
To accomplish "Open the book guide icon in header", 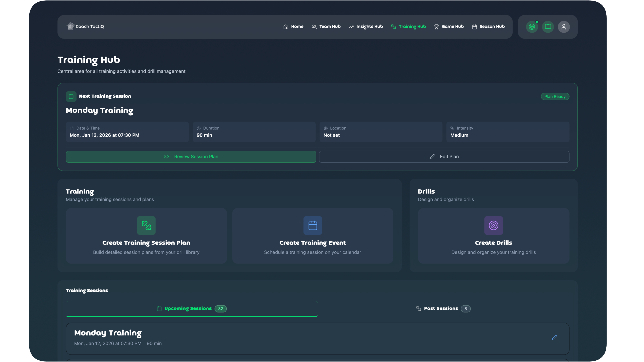I will pos(548,27).
